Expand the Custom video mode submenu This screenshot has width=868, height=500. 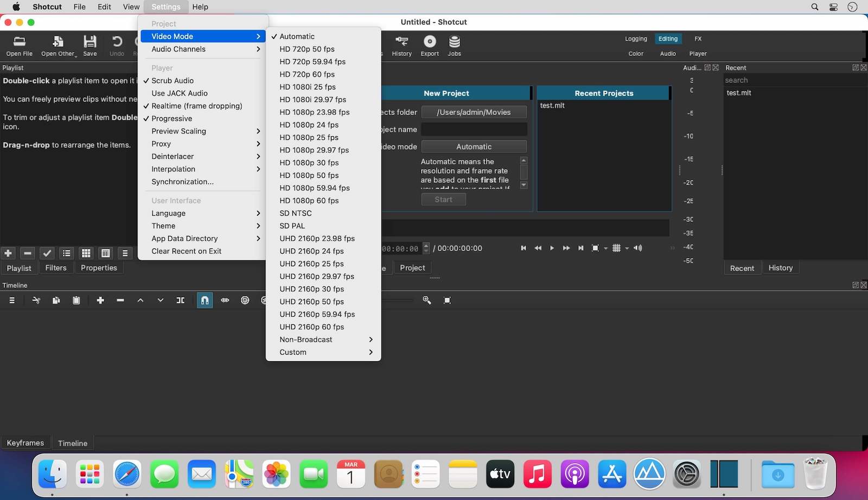click(323, 352)
